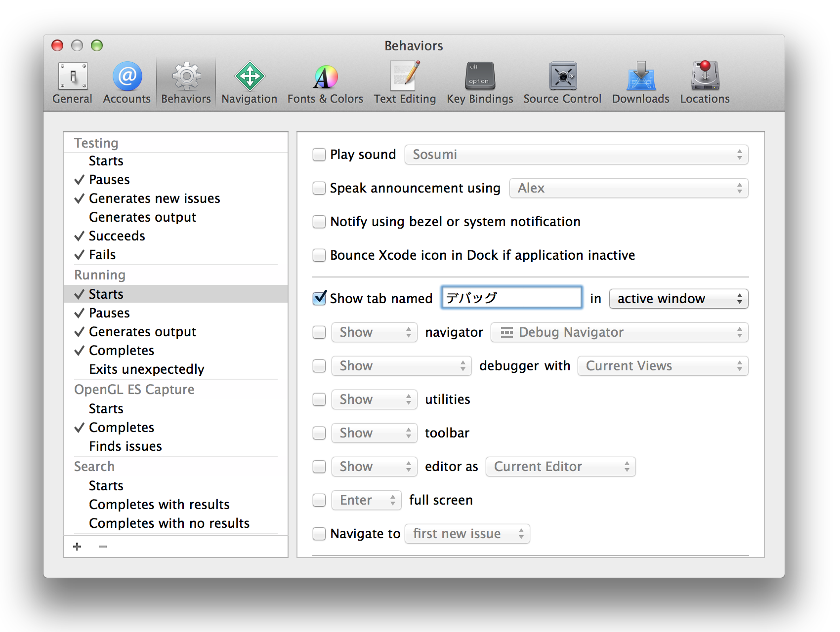
Task: Uncheck the Show tab named checkbox
Action: pyautogui.click(x=320, y=298)
